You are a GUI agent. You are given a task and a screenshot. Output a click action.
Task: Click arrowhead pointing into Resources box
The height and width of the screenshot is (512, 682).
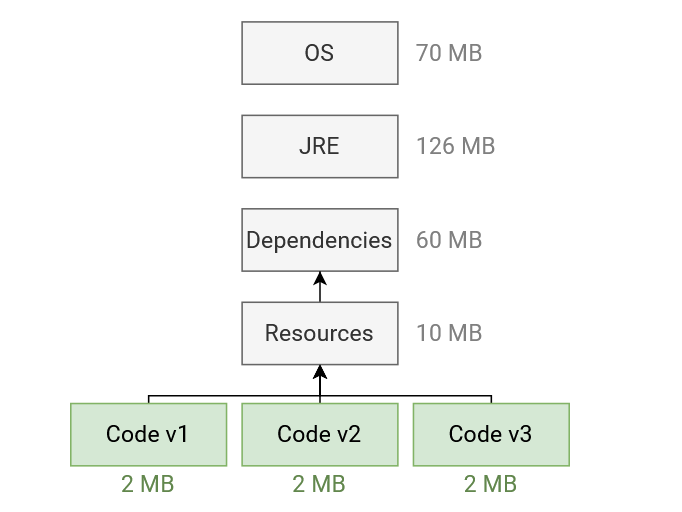tap(320, 372)
